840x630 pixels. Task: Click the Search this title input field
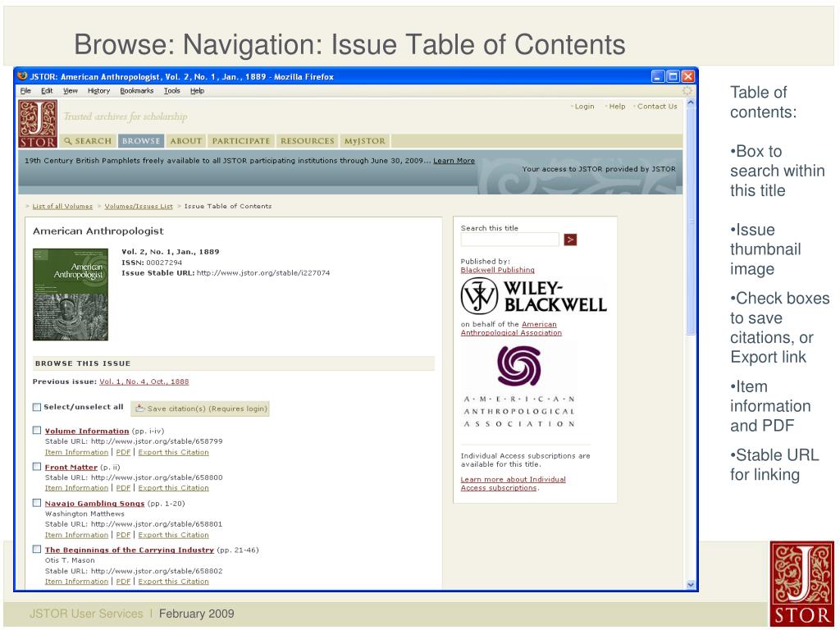pos(510,240)
